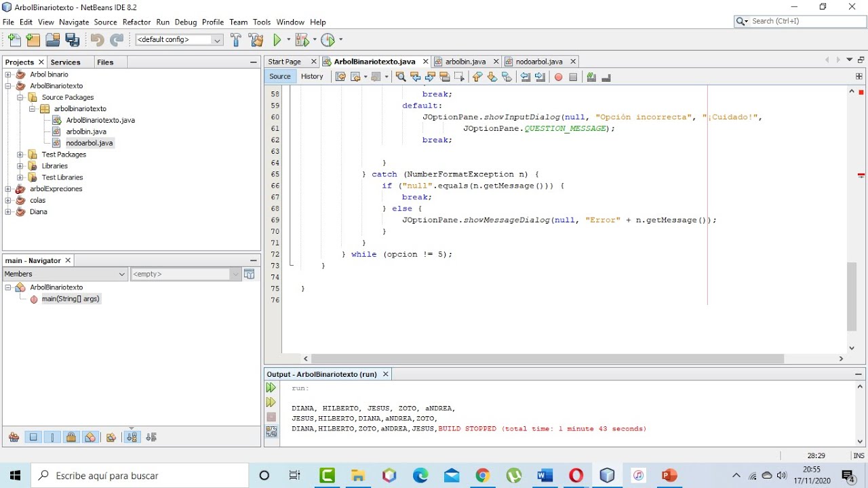Toggle Show Fields filter in the Navigator

(33, 437)
